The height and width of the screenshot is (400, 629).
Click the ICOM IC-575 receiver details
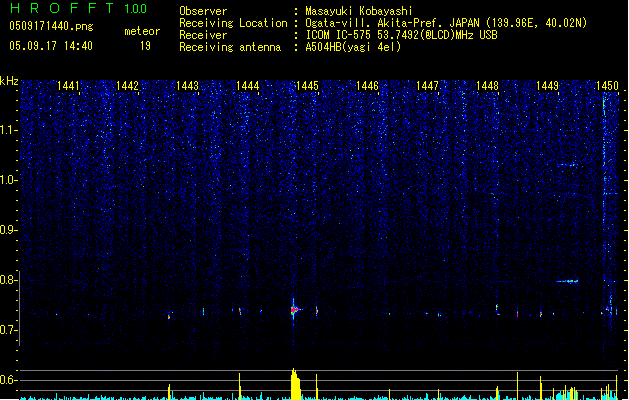point(402,35)
